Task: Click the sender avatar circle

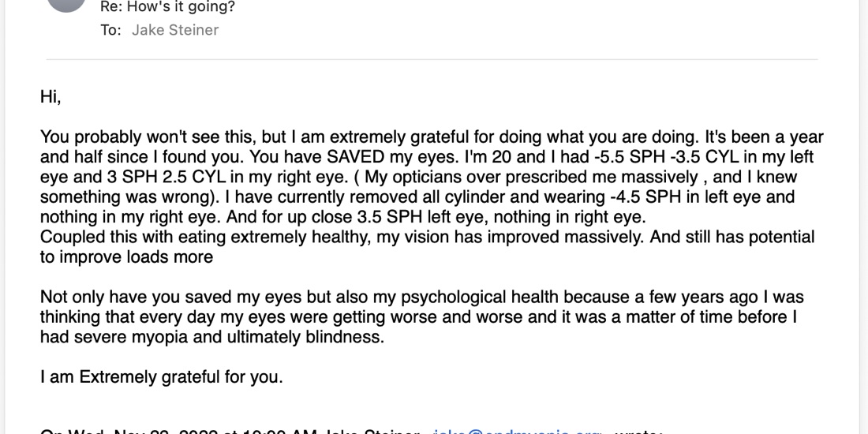Action: [x=66, y=5]
